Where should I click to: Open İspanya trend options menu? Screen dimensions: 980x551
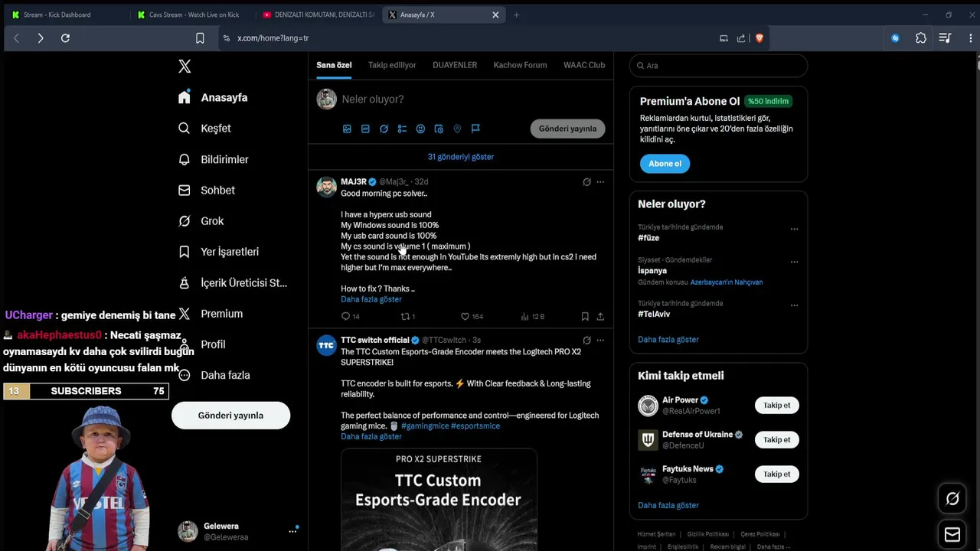[x=794, y=262]
